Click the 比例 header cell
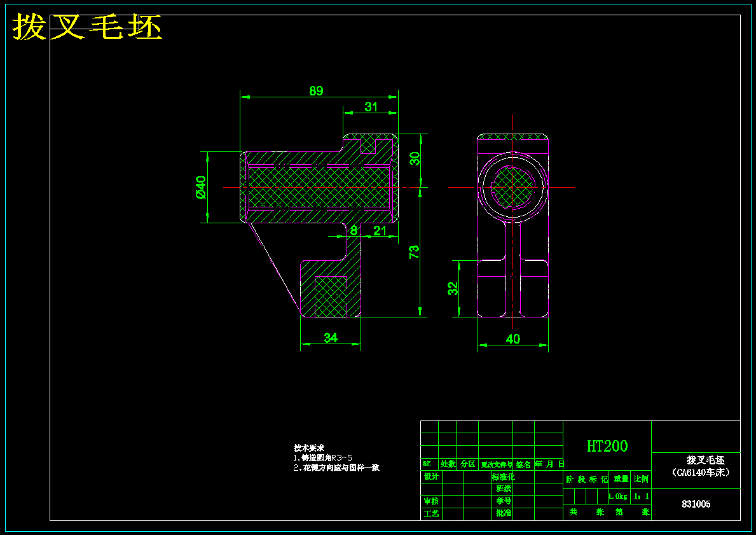 coord(642,480)
